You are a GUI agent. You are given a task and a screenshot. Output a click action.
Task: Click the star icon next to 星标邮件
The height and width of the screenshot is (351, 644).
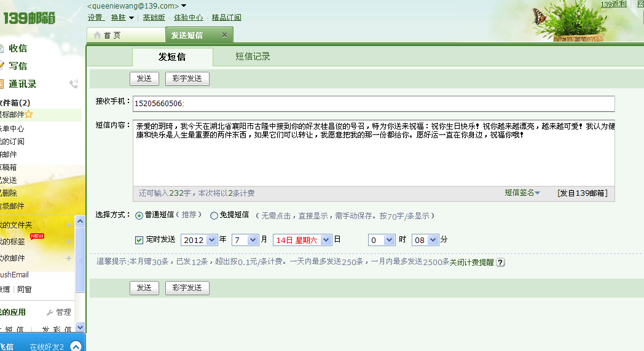[x=29, y=114]
